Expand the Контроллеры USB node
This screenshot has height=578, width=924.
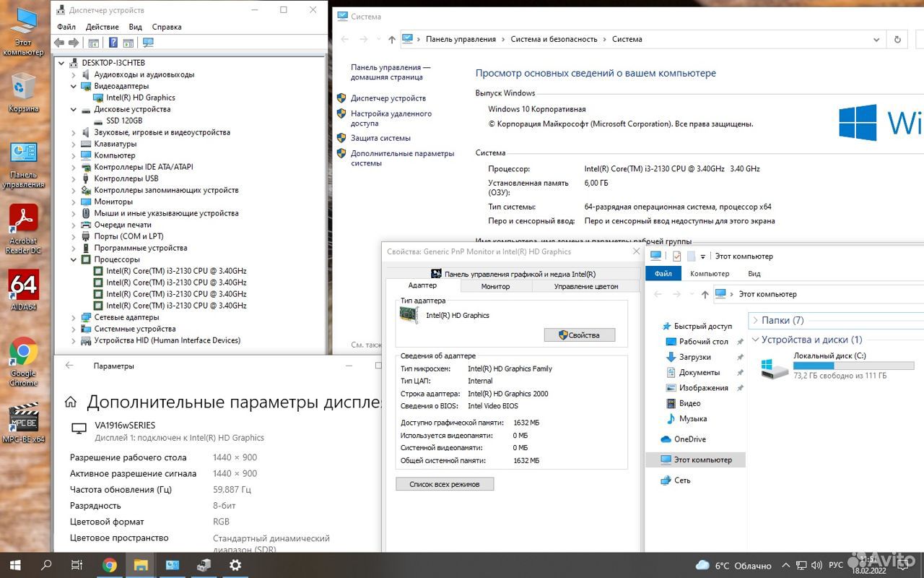pyautogui.click(x=74, y=178)
